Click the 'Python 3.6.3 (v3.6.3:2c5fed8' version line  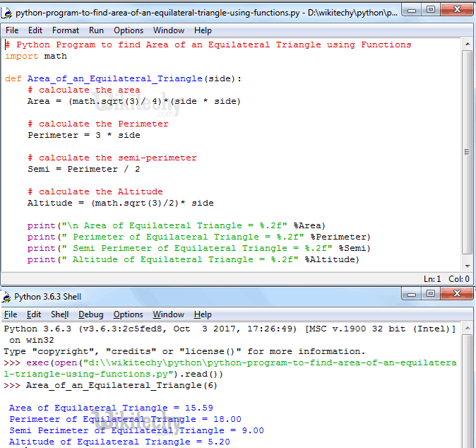(x=230, y=329)
